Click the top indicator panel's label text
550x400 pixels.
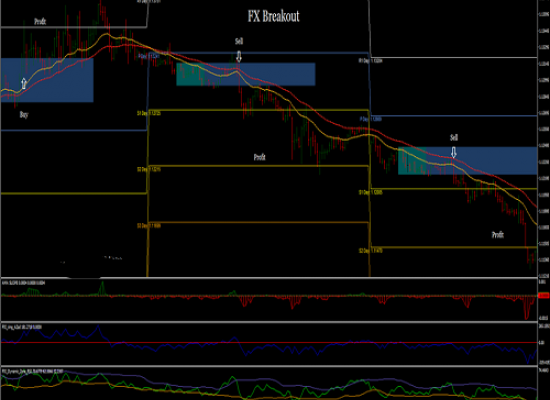click(24, 282)
